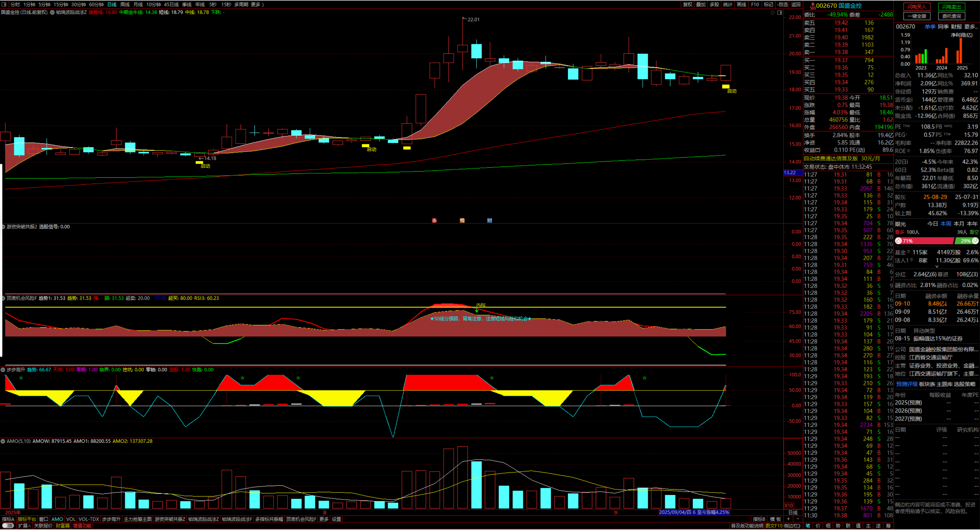The image size is (980, 530).
Task: Select the 多指标共振幅 indicator tab
Action: tap(269, 519)
